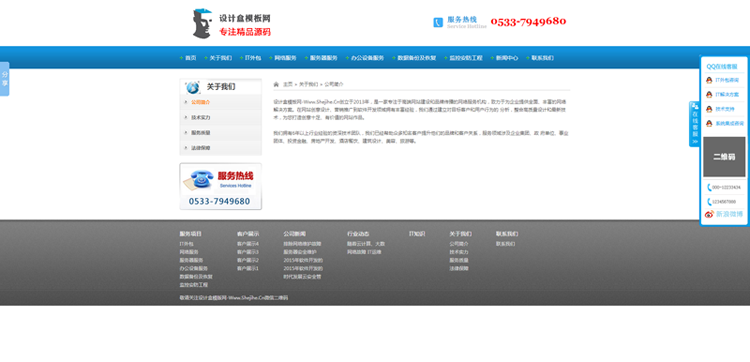Click QQ penguin icon for IT外包咨询
750x362 pixels.
pos(709,80)
